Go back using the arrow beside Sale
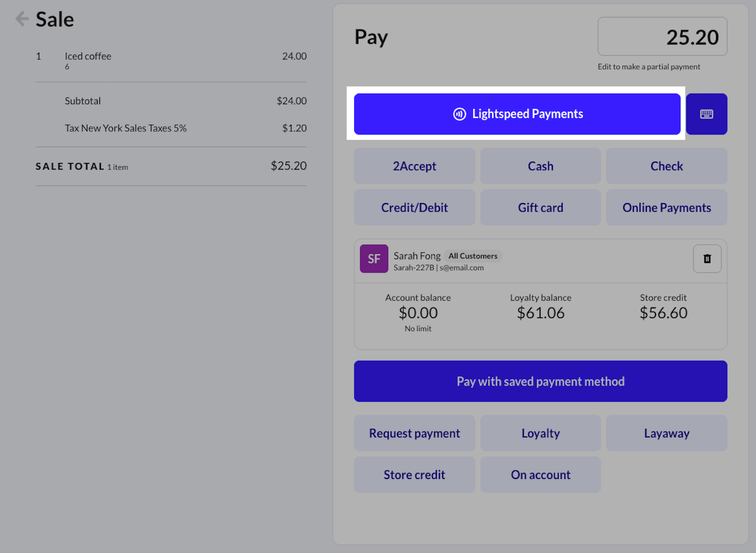 click(x=22, y=19)
